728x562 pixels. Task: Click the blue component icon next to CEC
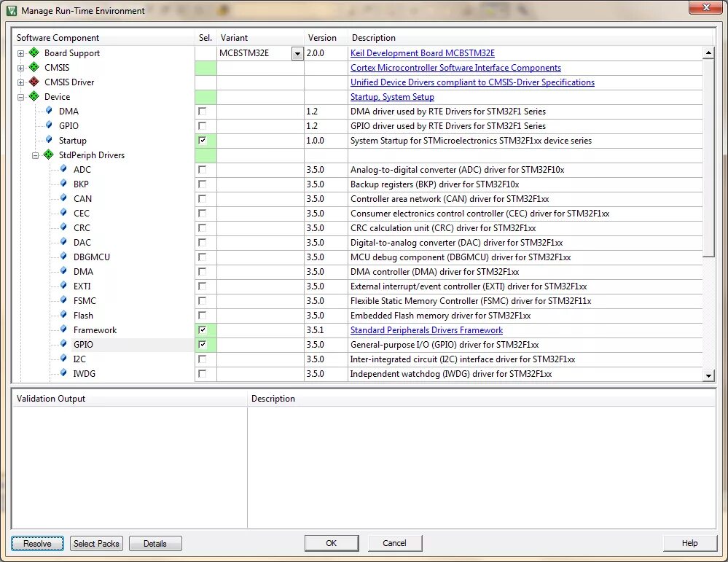(x=63, y=213)
